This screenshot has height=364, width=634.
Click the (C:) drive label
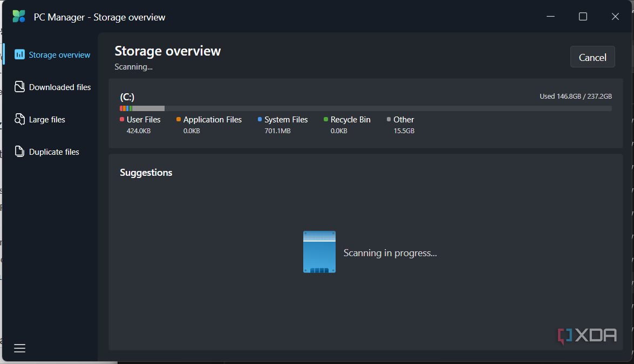click(127, 97)
